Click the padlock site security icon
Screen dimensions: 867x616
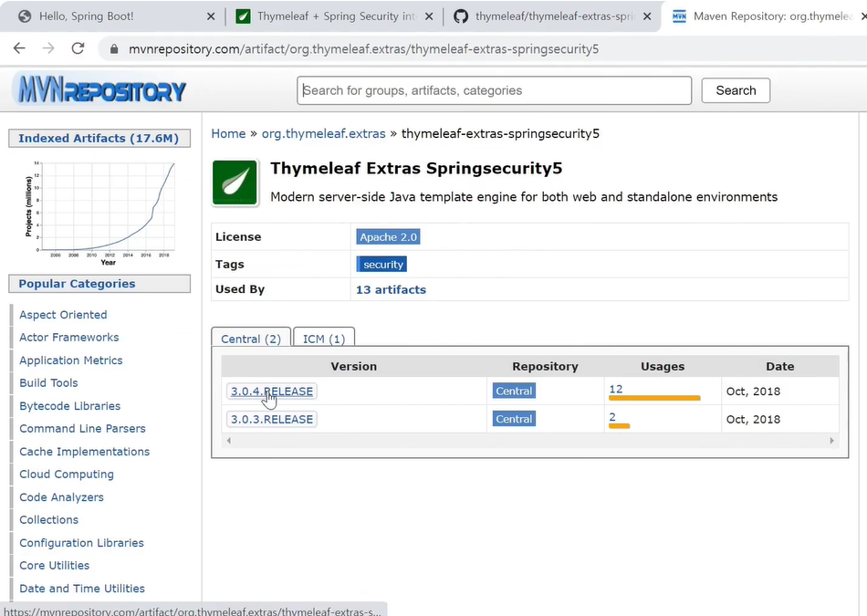click(x=114, y=49)
